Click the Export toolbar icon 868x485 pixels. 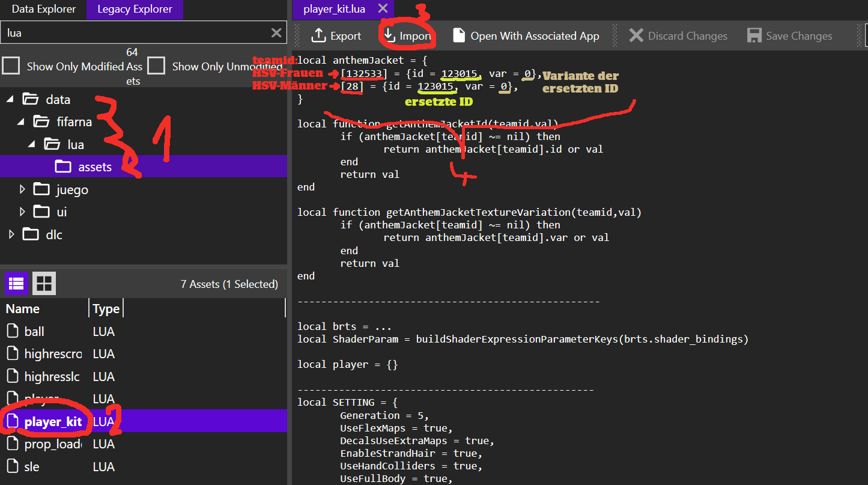(x=318, y=36)
